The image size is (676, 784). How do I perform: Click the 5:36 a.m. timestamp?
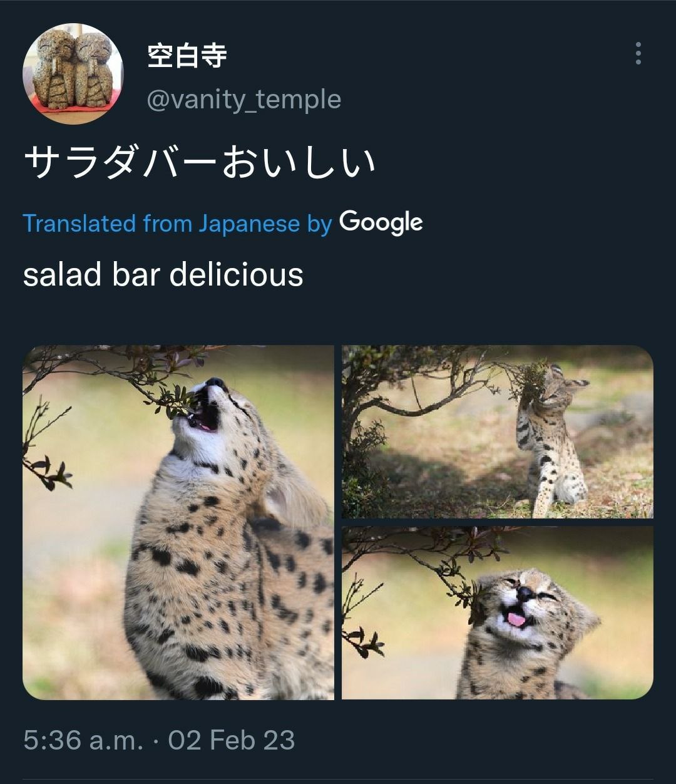pyautogui.click(x=83, y=740)
